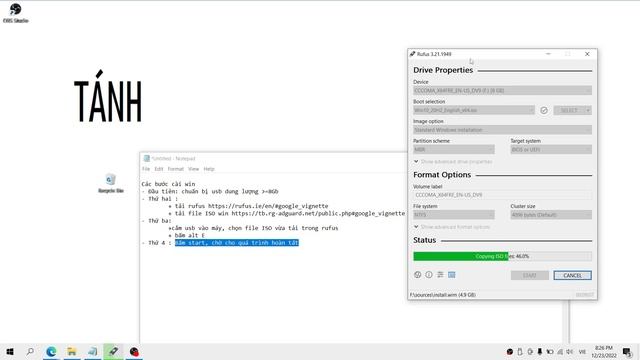Open the Image option dropdown
The image size is (640, 360).
click(x=502, y=130)
